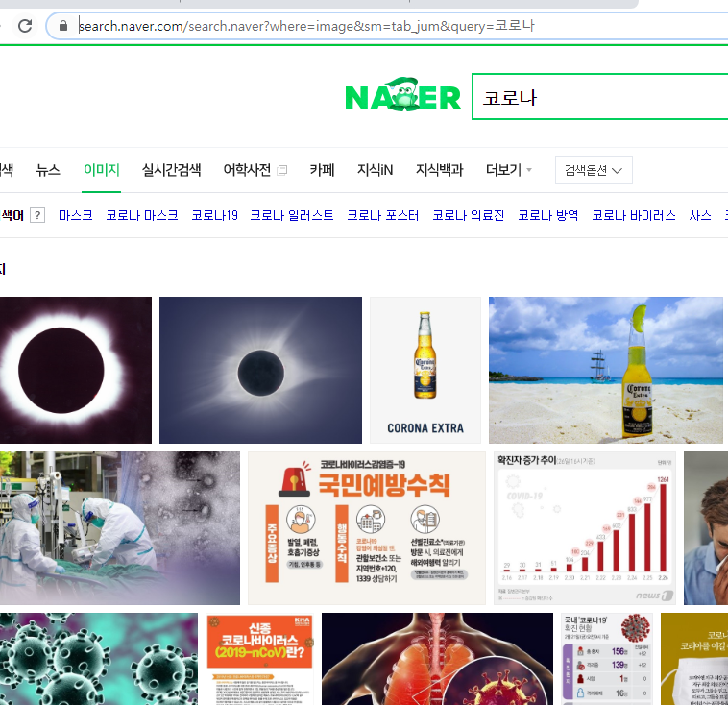Image resolution: width=728 pixels, height=705 pixels.
Task: Open the yellow mask poster image
Action: 694,659
